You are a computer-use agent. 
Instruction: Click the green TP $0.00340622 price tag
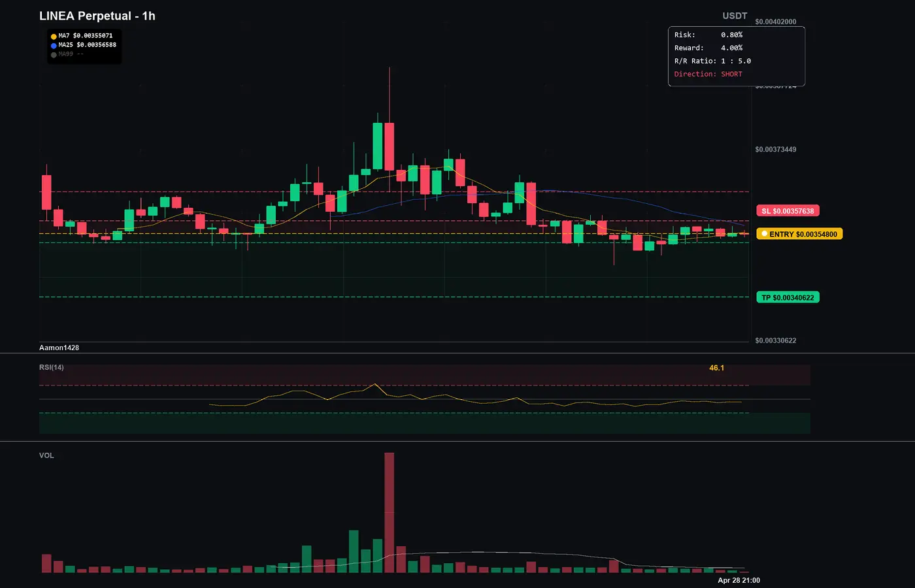click(x=788, y=297)
